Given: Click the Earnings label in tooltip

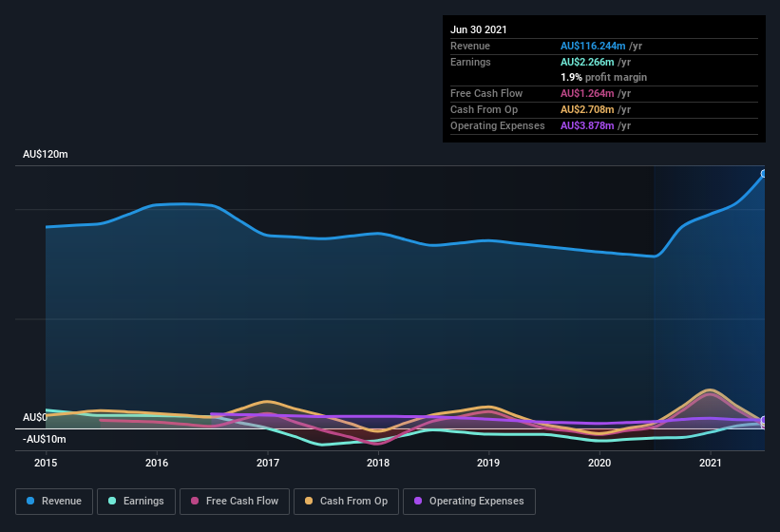Looking at the screenshot, I should point(470,62).
